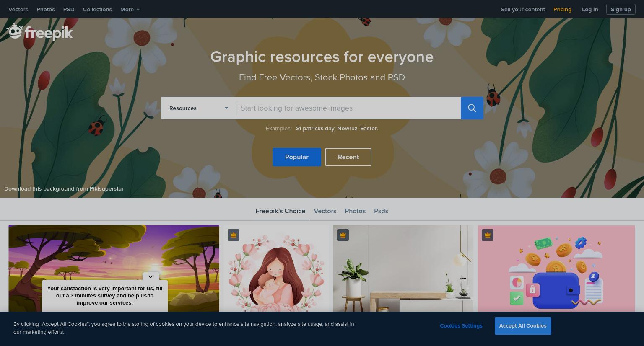Click the Popular button
Screen dimensions: 644x346
click(x=297, y=157)
